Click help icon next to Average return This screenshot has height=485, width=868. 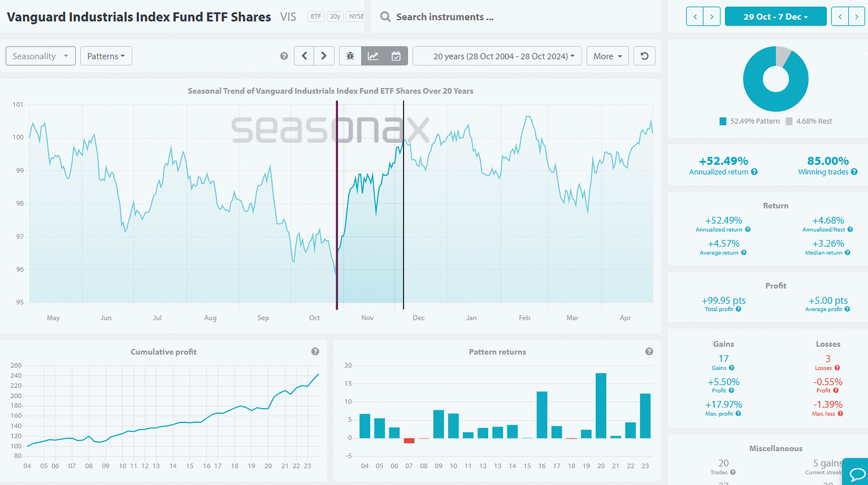pos(743,253)
